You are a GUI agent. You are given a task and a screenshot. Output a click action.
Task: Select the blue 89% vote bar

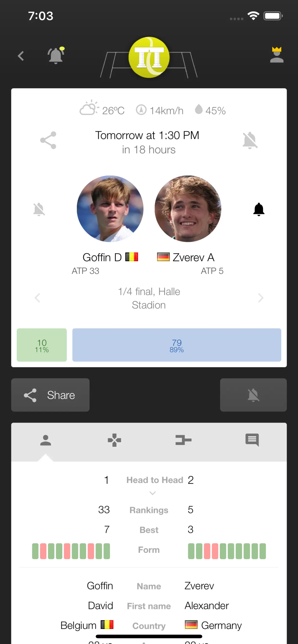(177, 345)
